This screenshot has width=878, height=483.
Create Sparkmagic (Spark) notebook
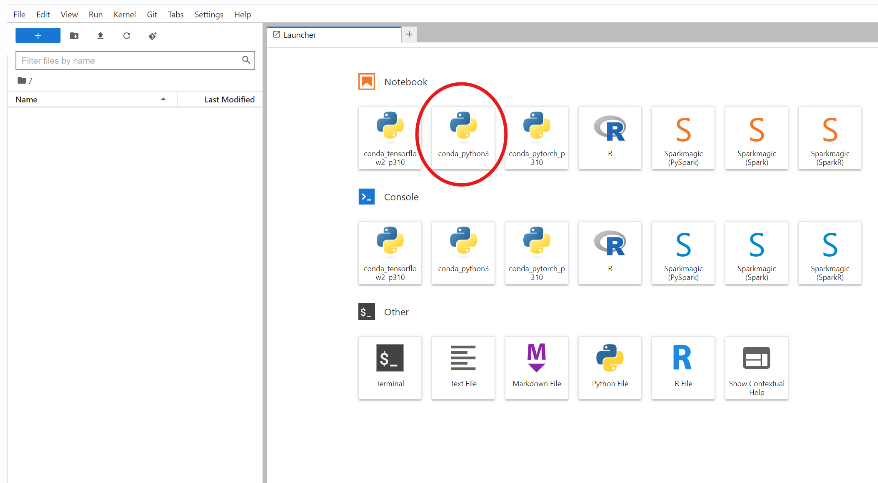point(756,138)
